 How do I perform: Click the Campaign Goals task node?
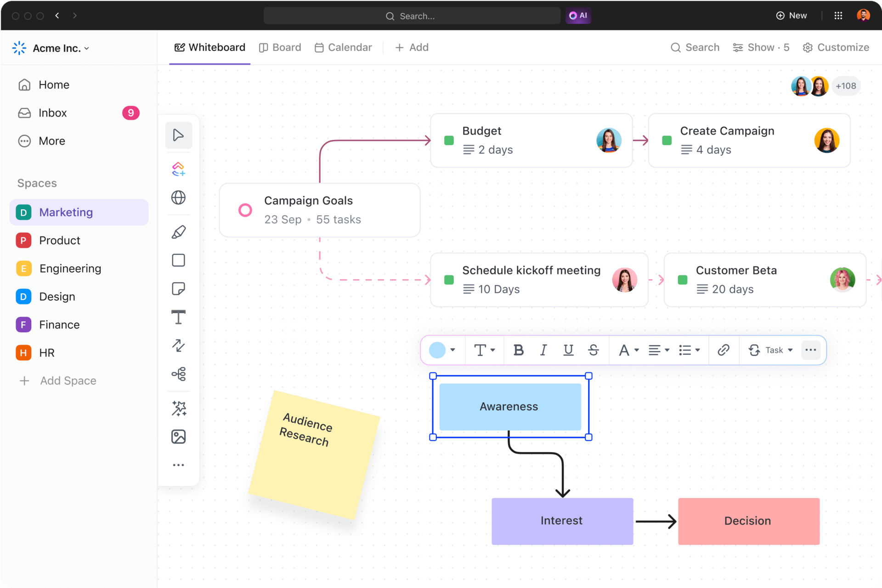pos(321,209)
